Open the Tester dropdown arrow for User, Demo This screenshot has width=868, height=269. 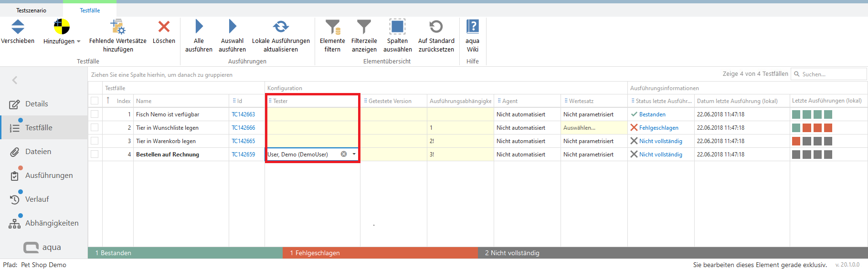tap(354, 154)
